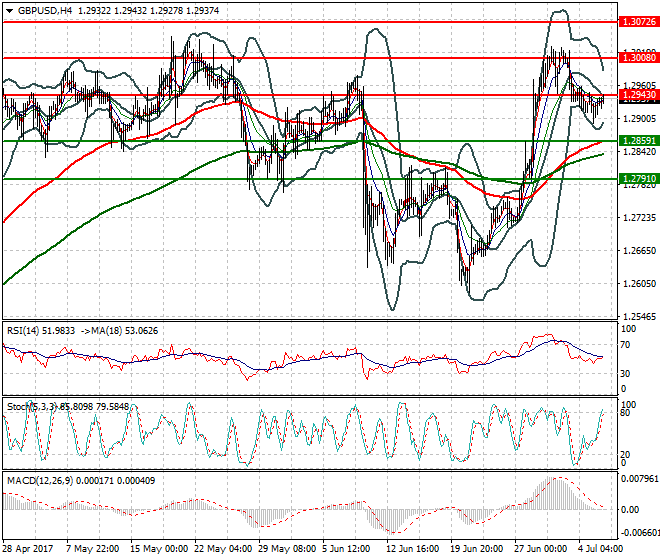Click the 7 May 22:00 time axis label
The width and height of the screenshot is (660, 560).
[x=92, y=549]
